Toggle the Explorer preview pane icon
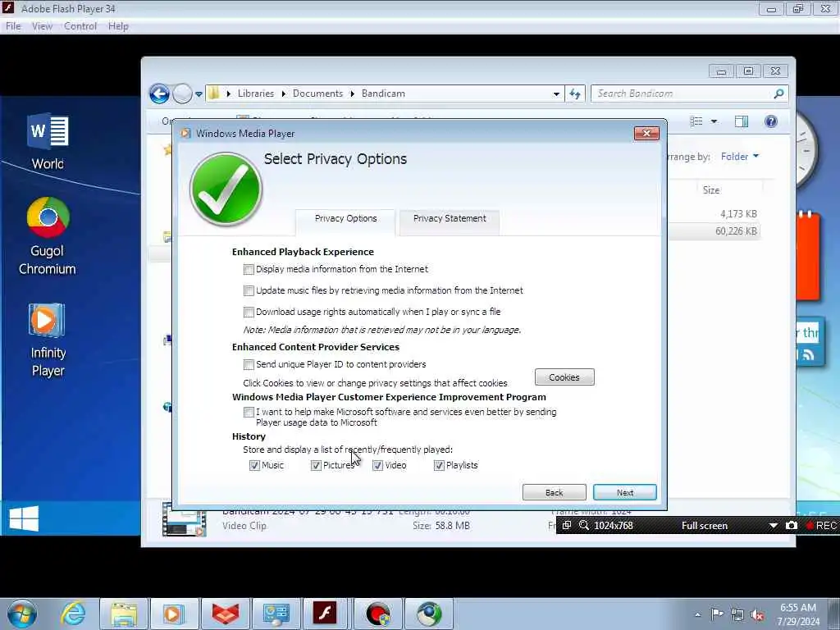840x630 pixels. pos(742,121)
